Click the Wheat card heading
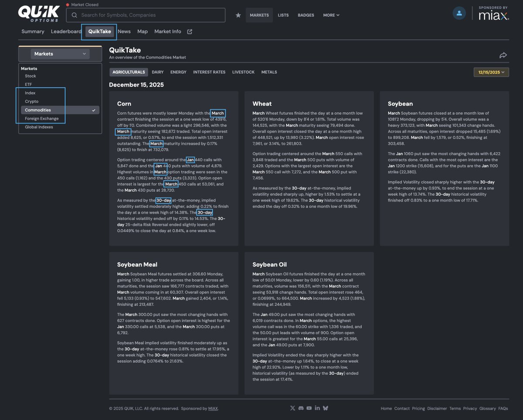Screen dimensions: 523x420 point(262,104)
